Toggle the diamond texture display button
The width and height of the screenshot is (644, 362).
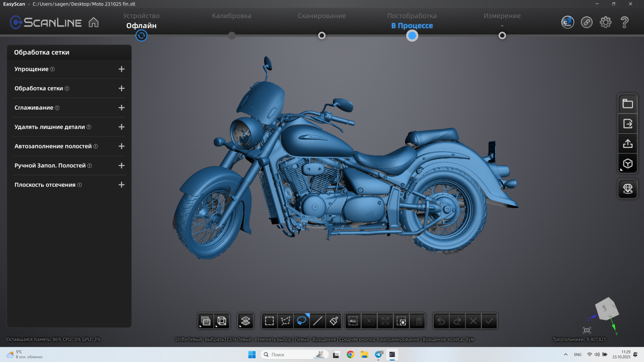tap(628, 189)
